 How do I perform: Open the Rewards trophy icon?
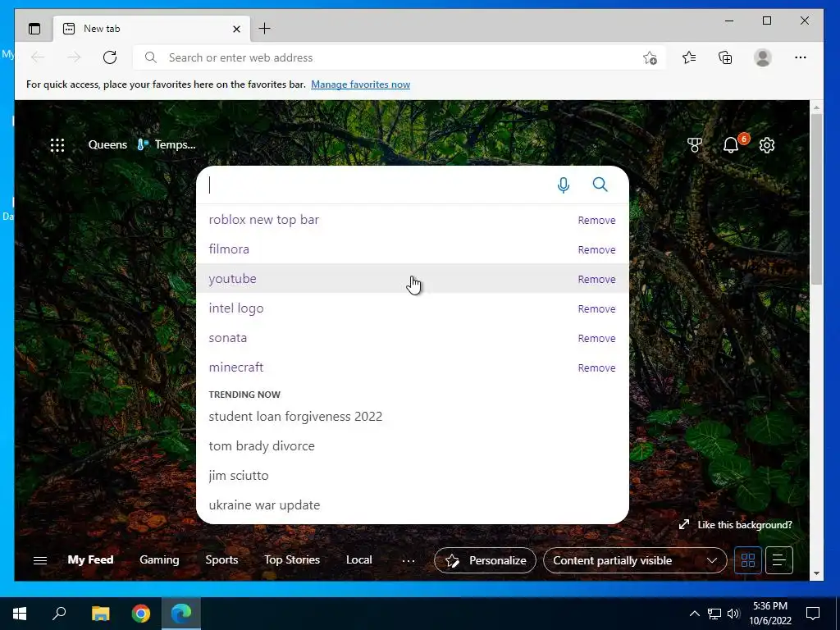tap(694, 145)
